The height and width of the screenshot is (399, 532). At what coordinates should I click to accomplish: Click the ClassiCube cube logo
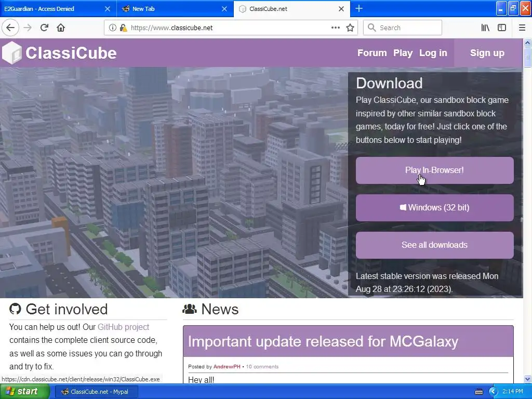[x=12, y=52]
